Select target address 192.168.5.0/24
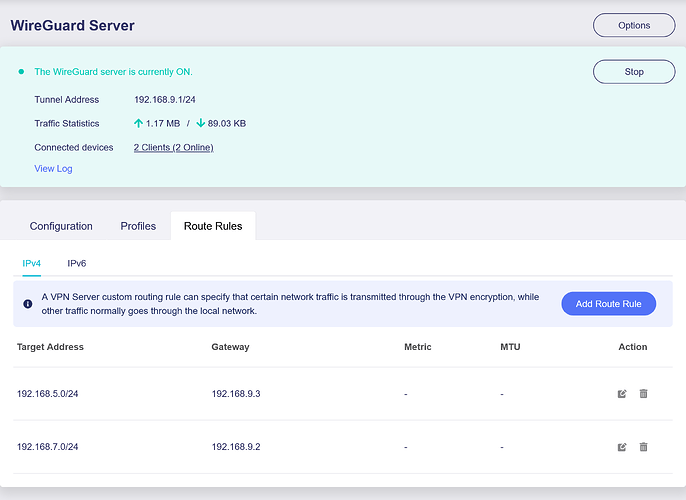This screenshot has height=500, width=686. pyautogui.click(x=47, y=394)
